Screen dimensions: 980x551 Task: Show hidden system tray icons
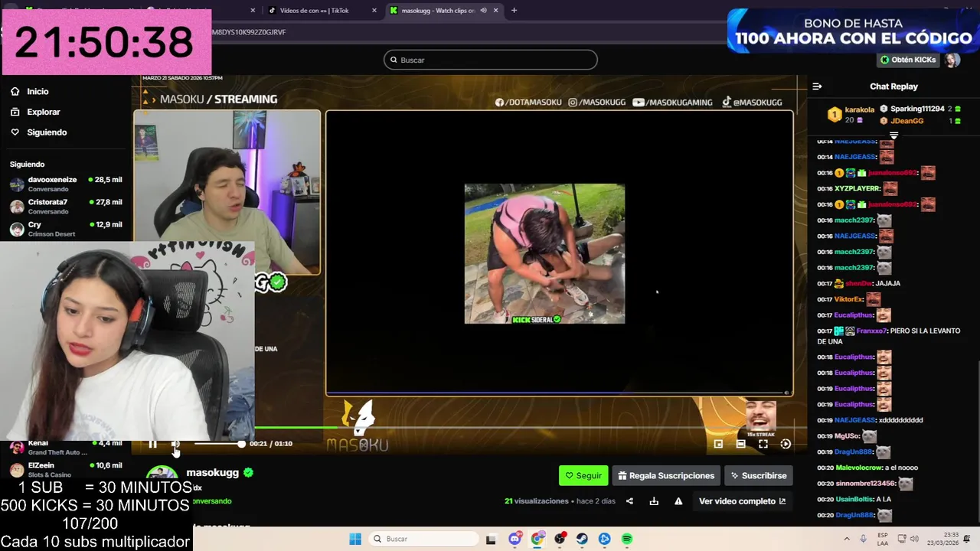click(x=848, y=539)
